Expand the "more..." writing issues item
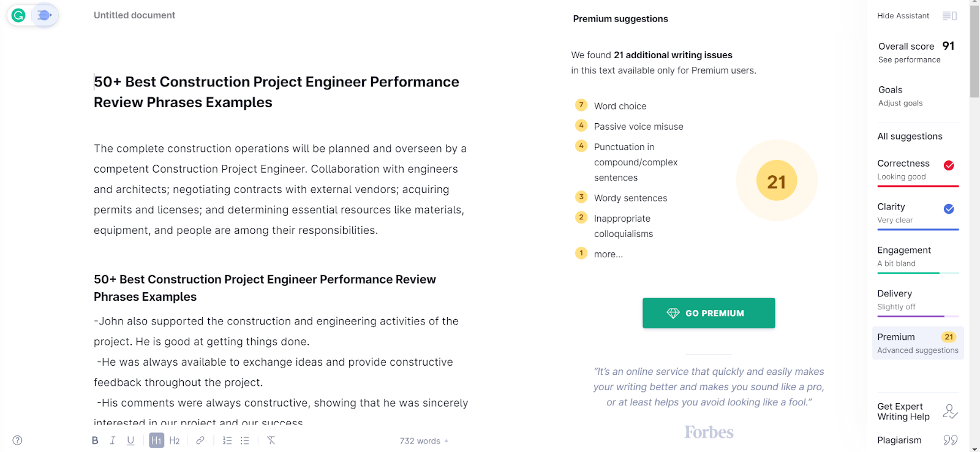980x452 pixels. 608,254
